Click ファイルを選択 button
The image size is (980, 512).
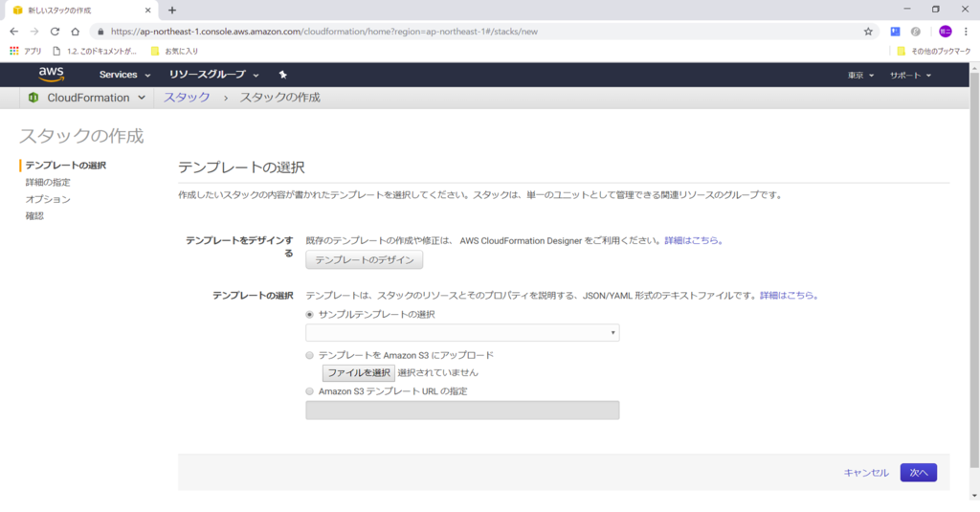[x=359, y=372]
